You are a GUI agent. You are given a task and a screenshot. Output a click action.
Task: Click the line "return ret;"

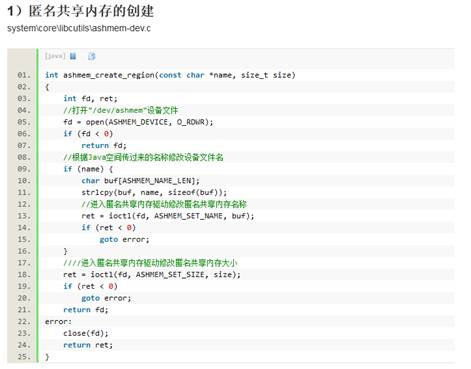[88, 345]
